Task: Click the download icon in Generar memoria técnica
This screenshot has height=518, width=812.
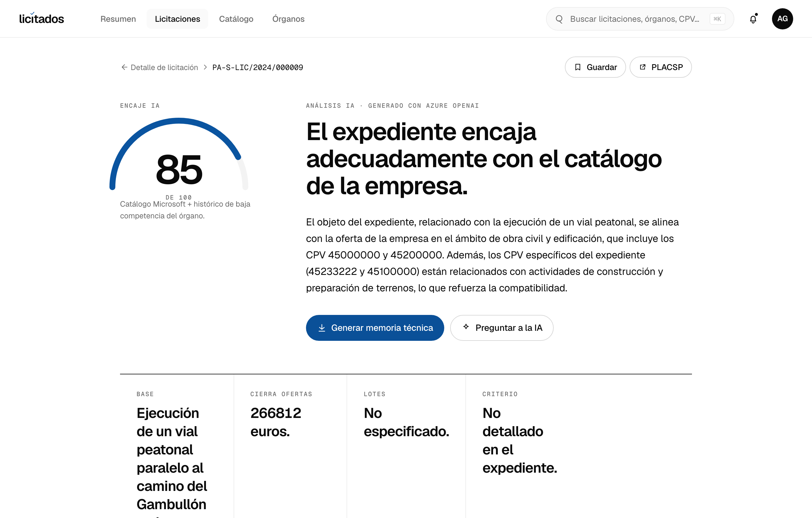Action: 322,328
